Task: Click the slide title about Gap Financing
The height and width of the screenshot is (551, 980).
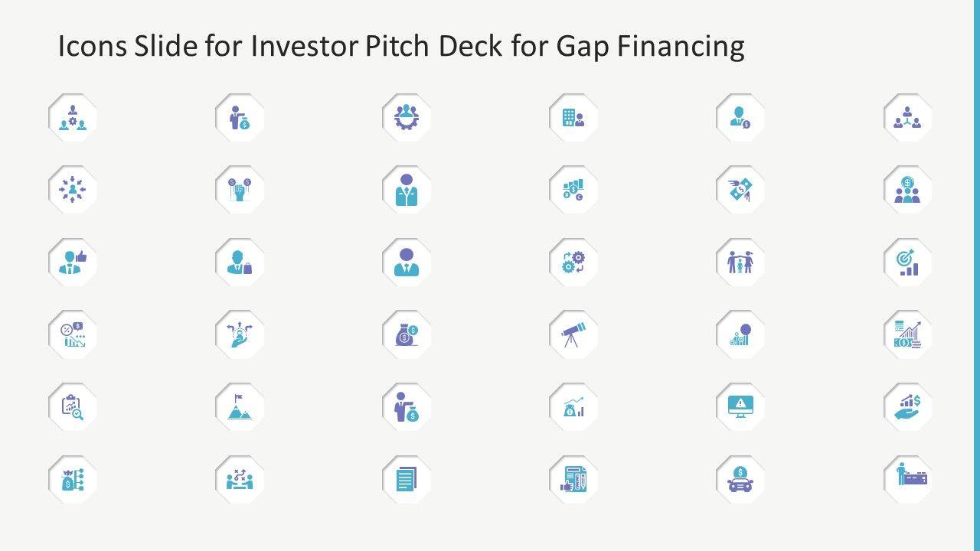Action: click(401, 47)
